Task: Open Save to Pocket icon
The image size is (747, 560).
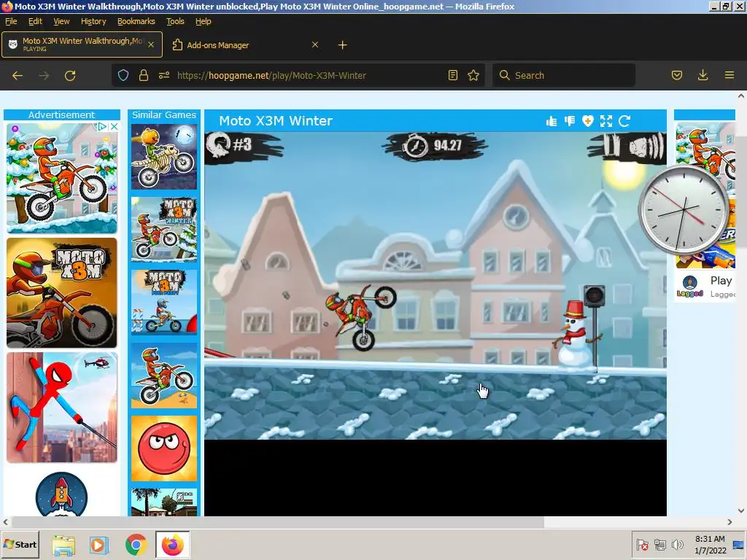Action: 676,75
